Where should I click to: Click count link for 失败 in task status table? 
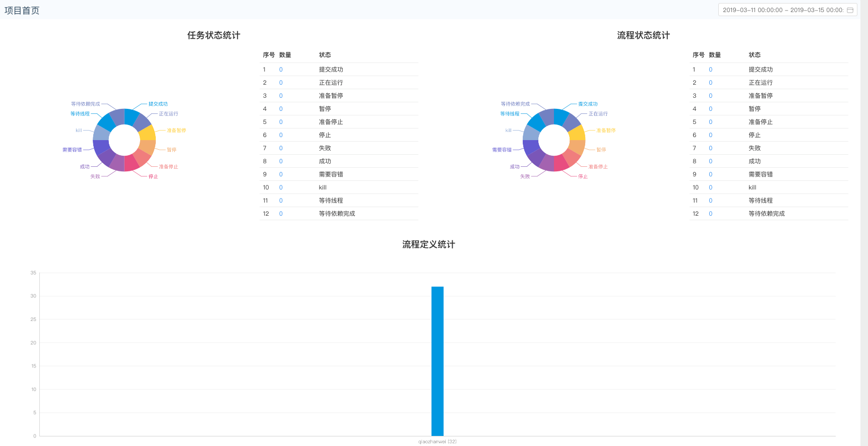[x=281, y=148]
